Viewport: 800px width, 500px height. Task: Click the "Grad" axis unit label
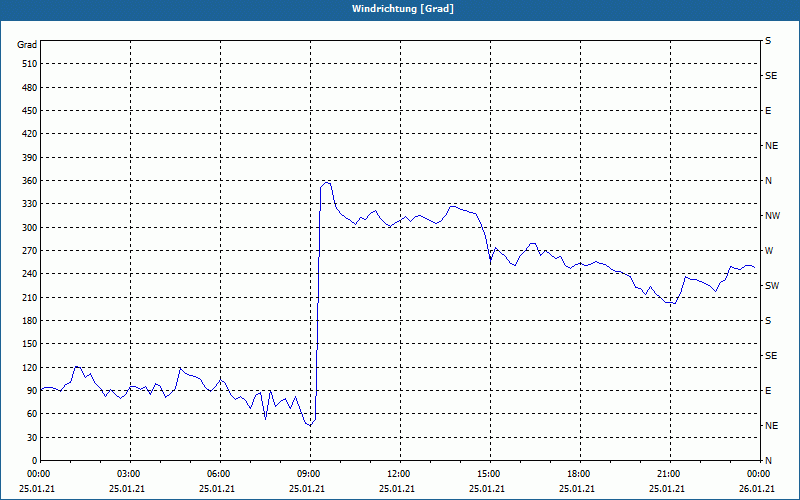(x=27, y=45)
